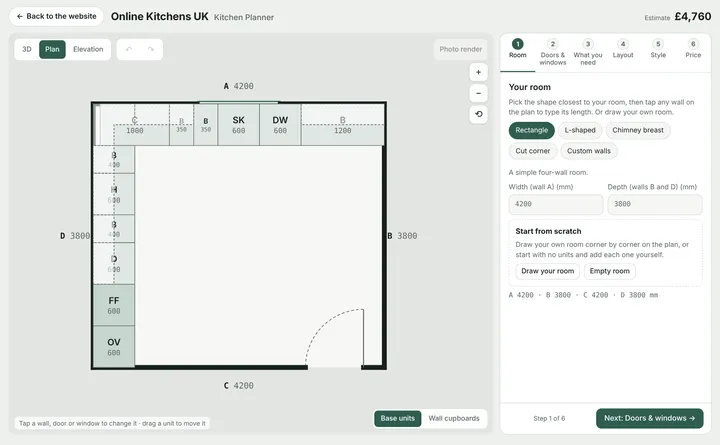Select the B 1200 base unit
720x445 pixels.
click(x=343, y=125)
